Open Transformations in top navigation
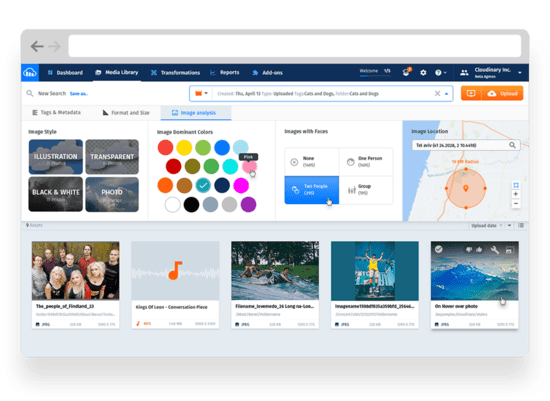The height and width of the screenshot is (401, 550). click(175, 73)
